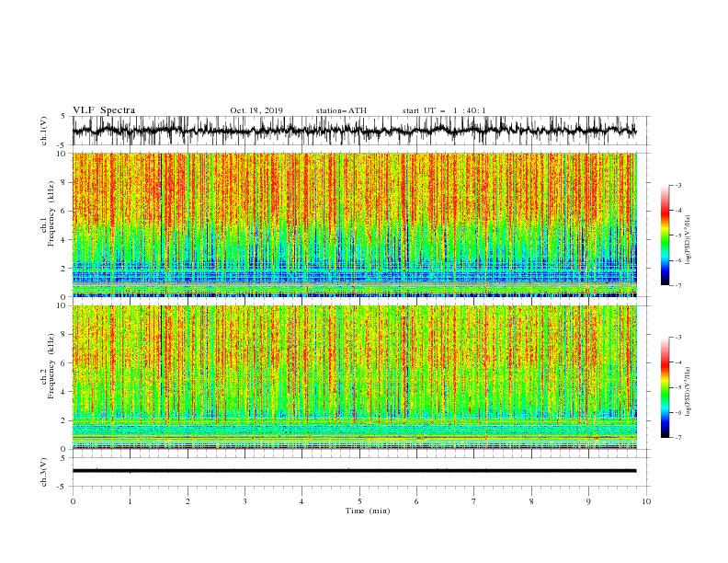Click the '-7' value on lower colorbar
Viewport: 728px width, 563px height.
coord(677,437)
